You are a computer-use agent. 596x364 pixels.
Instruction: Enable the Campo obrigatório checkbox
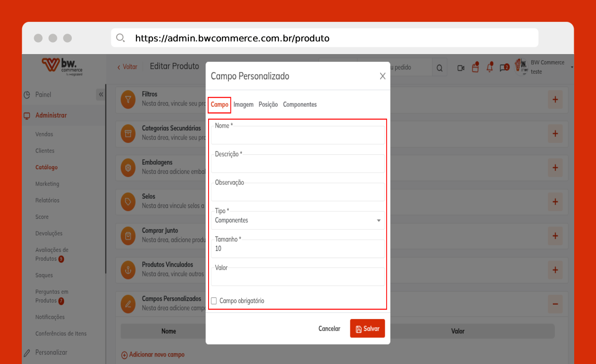pyautogui.click(x=214, y=301)
